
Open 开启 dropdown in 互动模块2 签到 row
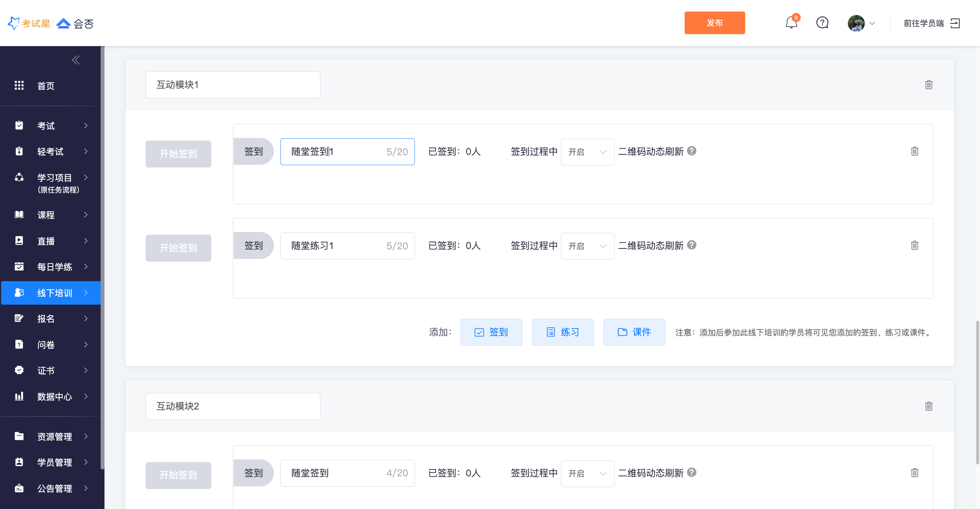tap(587, 473)
